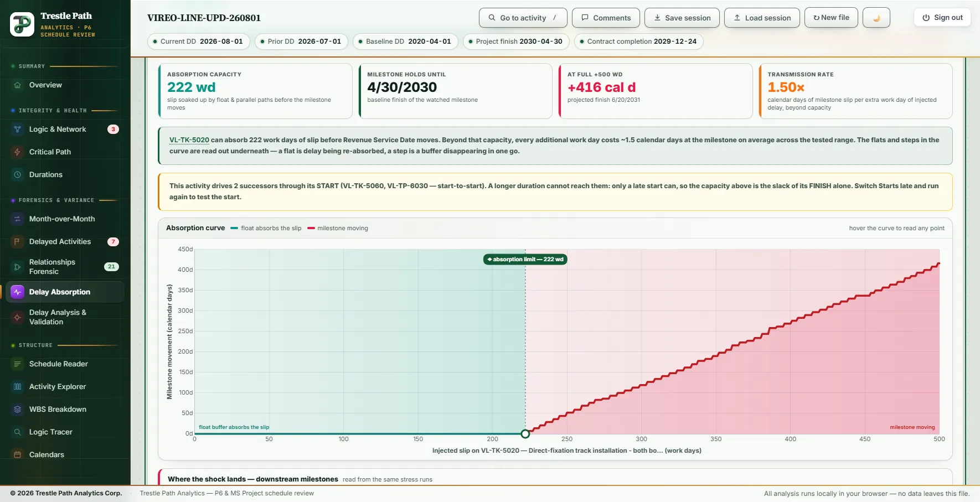
Task: Open Relationships Forensic page
Action: (x=65, y=267)
